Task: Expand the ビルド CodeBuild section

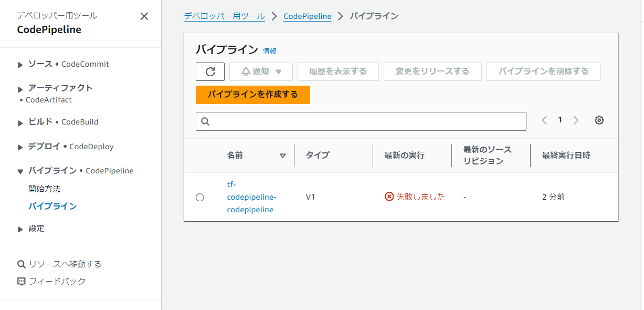Action: coord(20,122)
